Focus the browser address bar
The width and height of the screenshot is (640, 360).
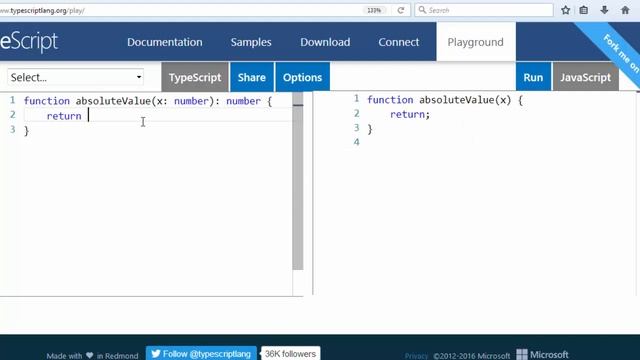[x=180, y=10]
